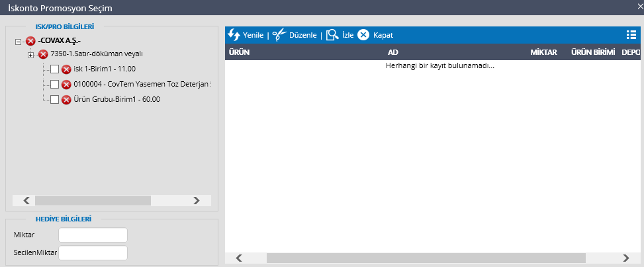Expand the 7350-1.Satır-döküman tree node
Image resolution: width=644 pixels, height=267 pixels.
[x=30, y=54]
